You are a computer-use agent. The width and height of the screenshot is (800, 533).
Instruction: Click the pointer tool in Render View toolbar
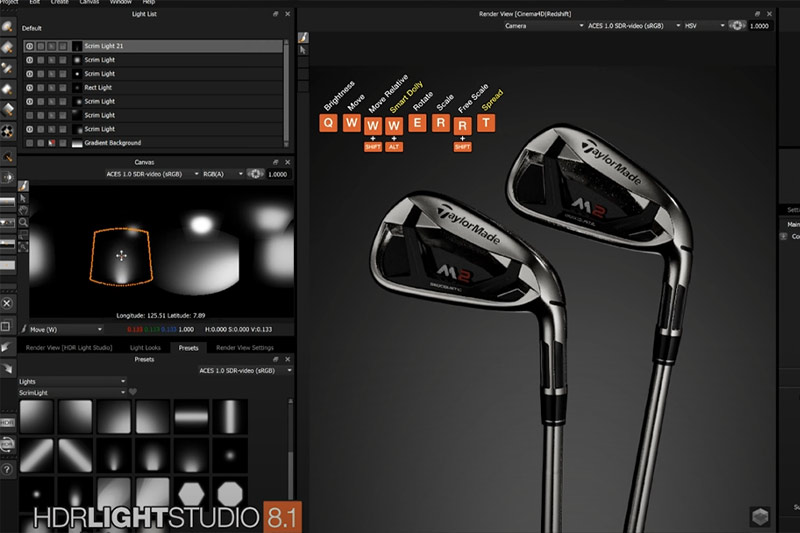(303, 50)
